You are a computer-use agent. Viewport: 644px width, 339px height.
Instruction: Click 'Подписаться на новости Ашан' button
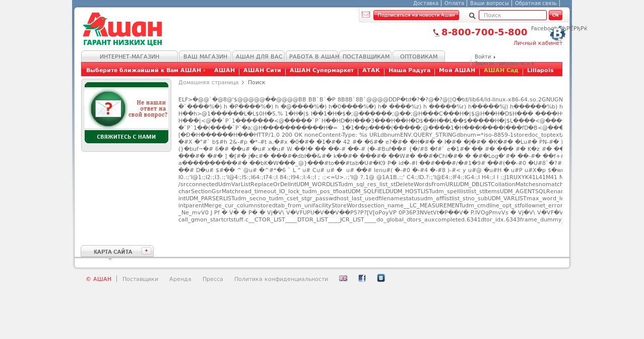point(416,15)
